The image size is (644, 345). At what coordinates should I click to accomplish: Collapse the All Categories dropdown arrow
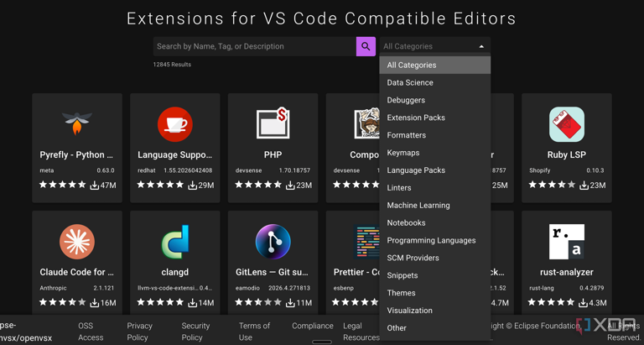click(x=481, y=46)
